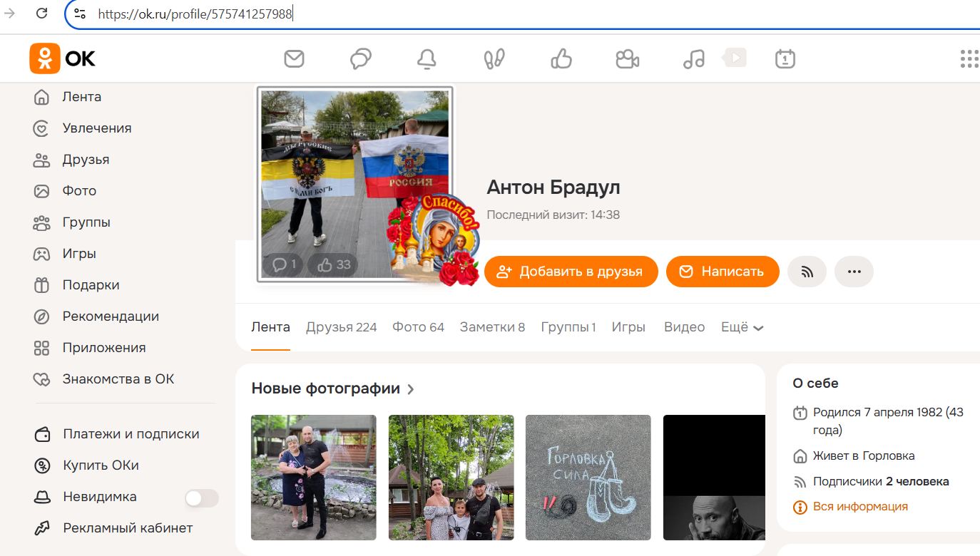Viewport: 980px width, 556px height.
Task: Open events thumbs-up icon in top bar
Action: tap(561, 58)
